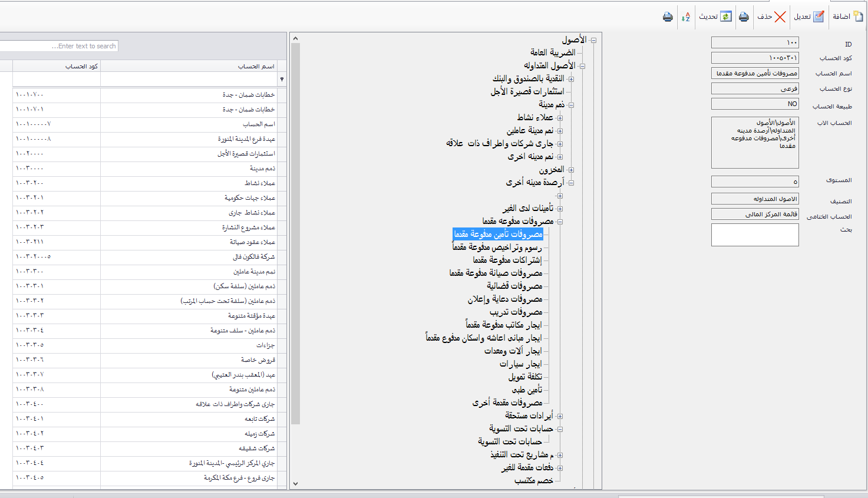Click the printer icon beside the Delete button
Image resolution: width=868 pixels, height=498 pixels.
click(744, 17)
